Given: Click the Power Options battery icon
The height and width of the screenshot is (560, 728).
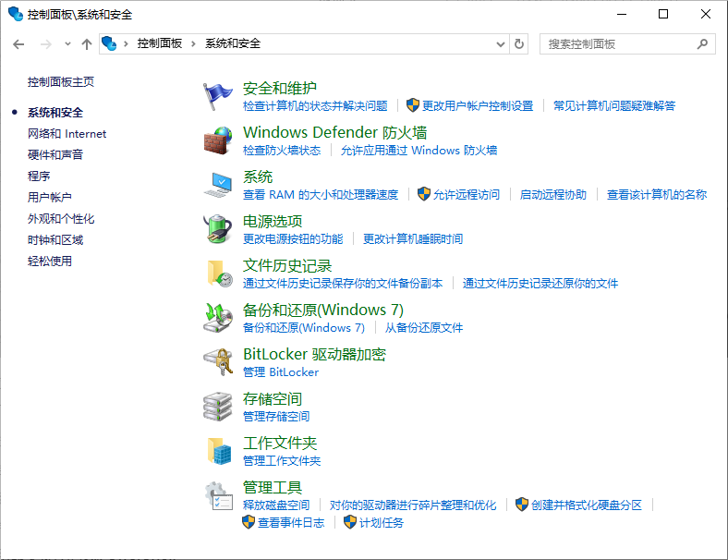Looking at the screenshot, I should click(218, 229).
